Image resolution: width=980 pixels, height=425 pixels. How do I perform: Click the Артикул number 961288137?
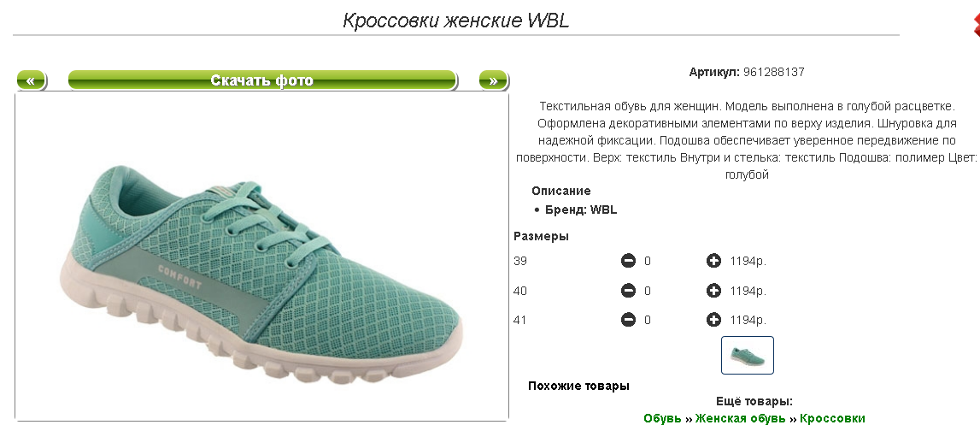tap(774, 72)
